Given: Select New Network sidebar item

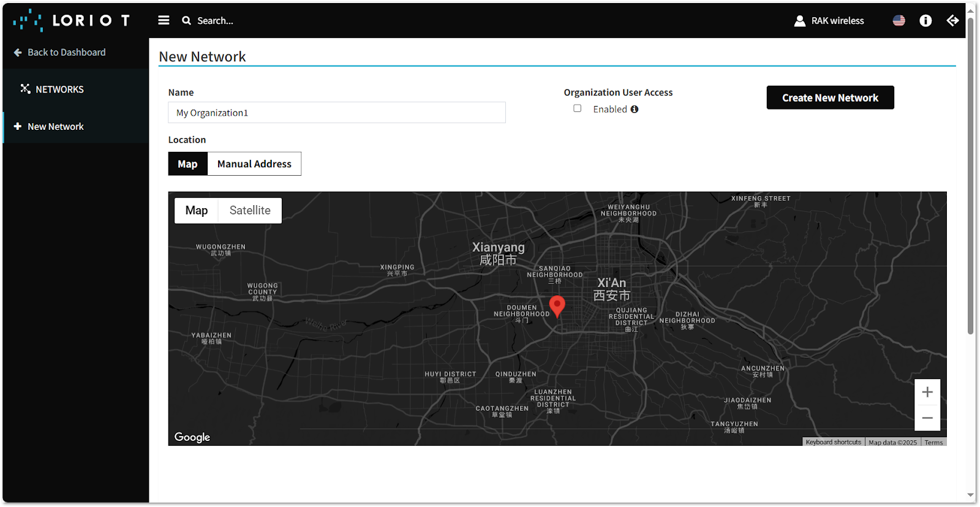Looking at the screenshot, I should [x=75, y=127].
